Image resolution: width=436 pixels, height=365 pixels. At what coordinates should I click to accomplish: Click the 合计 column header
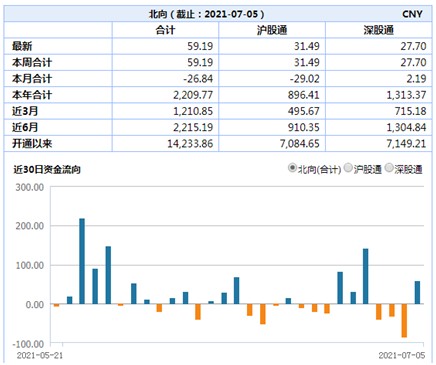165,30
